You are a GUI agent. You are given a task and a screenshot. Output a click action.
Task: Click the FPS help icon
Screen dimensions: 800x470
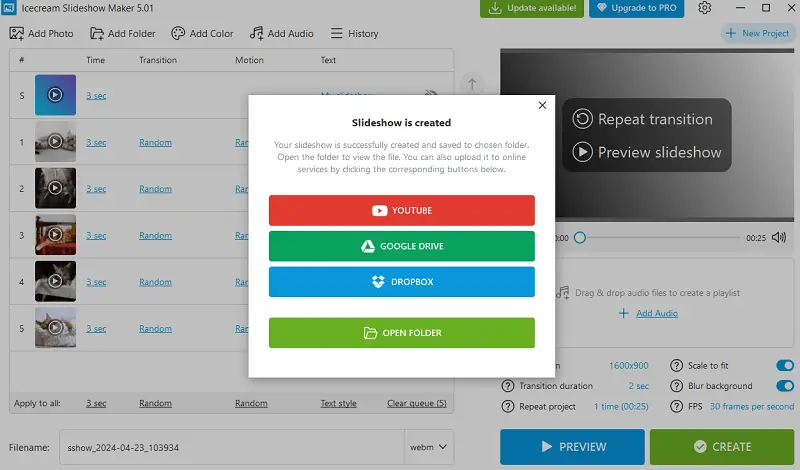(677, 406)
